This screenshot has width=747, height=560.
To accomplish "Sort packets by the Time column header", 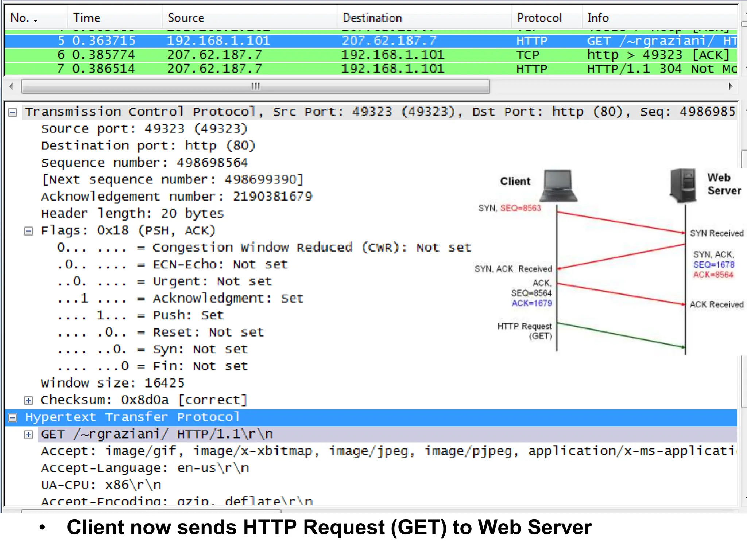I will point(115,18).
